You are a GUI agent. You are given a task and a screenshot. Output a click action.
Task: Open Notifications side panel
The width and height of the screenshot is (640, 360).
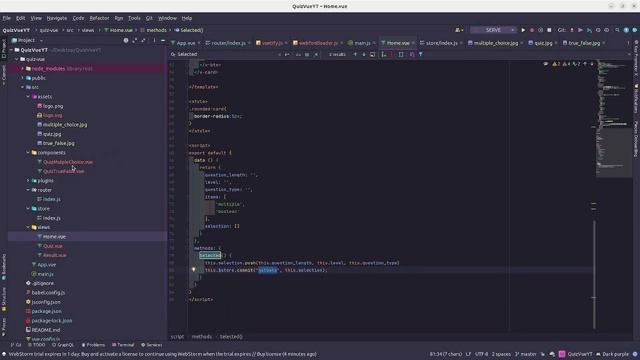pos(636,99)
